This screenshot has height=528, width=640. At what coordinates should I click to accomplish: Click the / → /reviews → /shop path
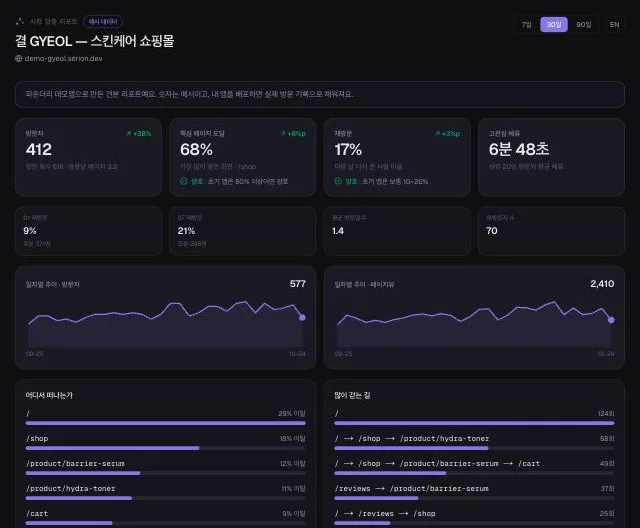coord(385,513)
